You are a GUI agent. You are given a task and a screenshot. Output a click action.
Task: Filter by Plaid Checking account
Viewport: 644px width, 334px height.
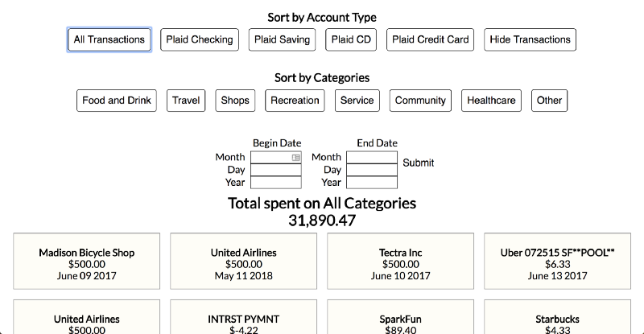(199, 39)
